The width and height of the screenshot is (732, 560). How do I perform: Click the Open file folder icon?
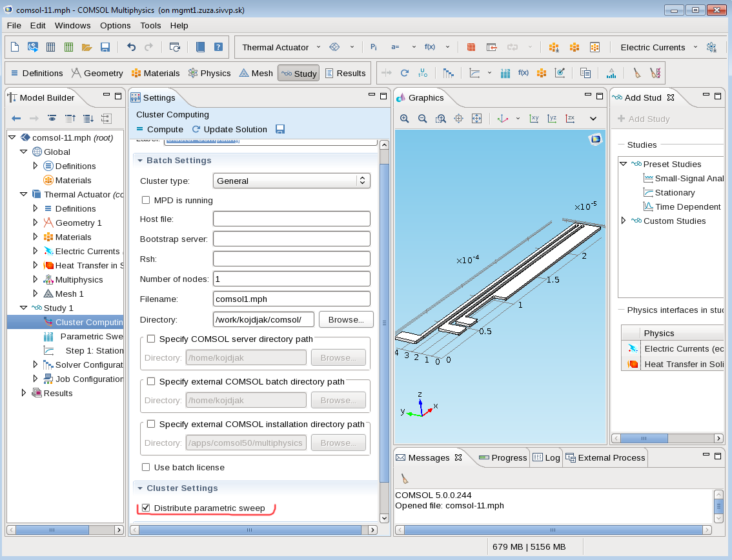click(87, 47)
